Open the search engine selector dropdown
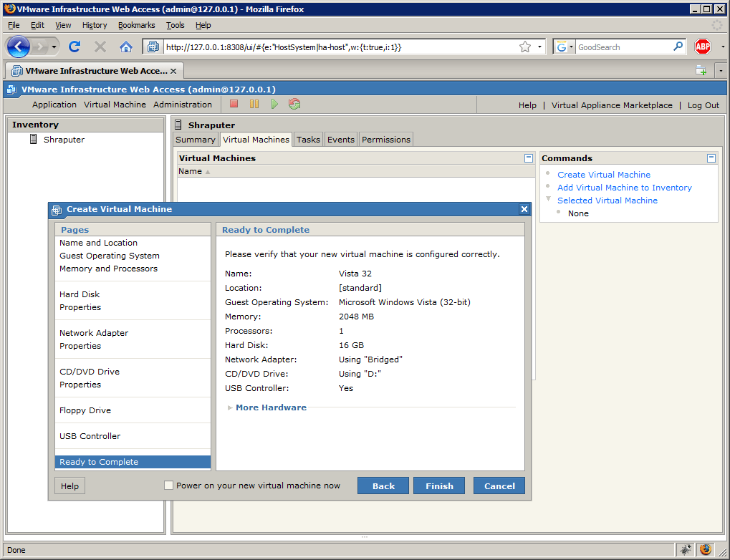 coord(571,47)
